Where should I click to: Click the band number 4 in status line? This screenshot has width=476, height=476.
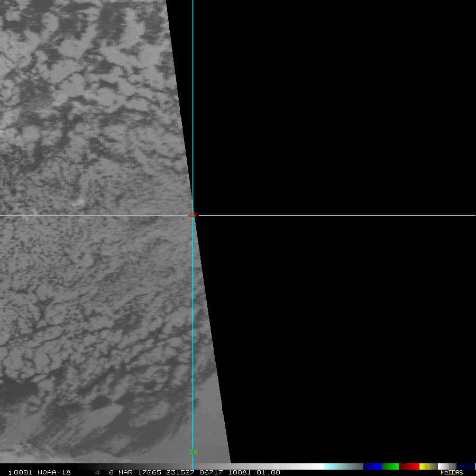click(x=97, y=472)
